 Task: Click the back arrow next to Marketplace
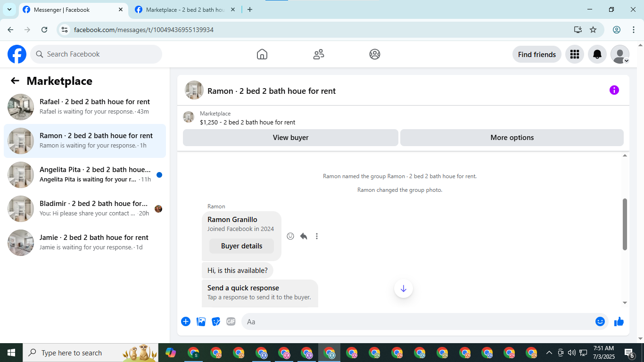pyautogui.click(x=15, y=81)
